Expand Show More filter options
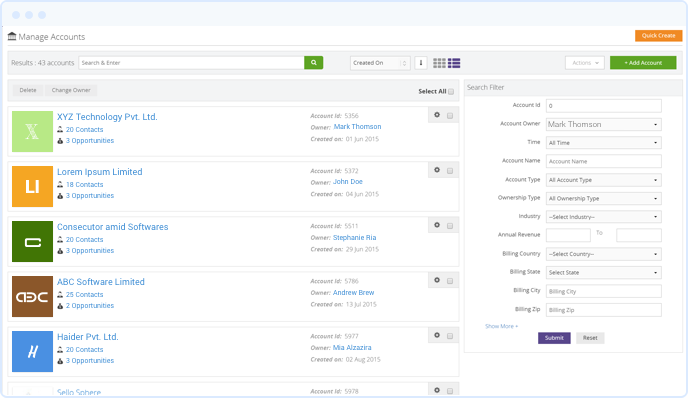The width and height of the screenshot is (688, 398). tap(501, 326)
